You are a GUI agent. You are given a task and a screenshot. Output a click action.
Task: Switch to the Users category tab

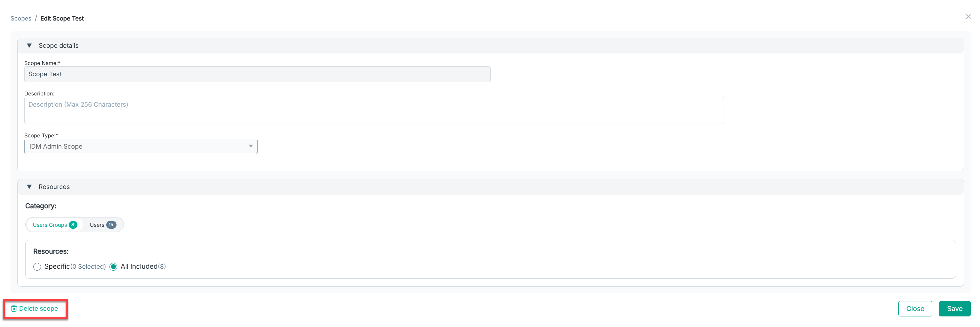[x=97, y=225]
